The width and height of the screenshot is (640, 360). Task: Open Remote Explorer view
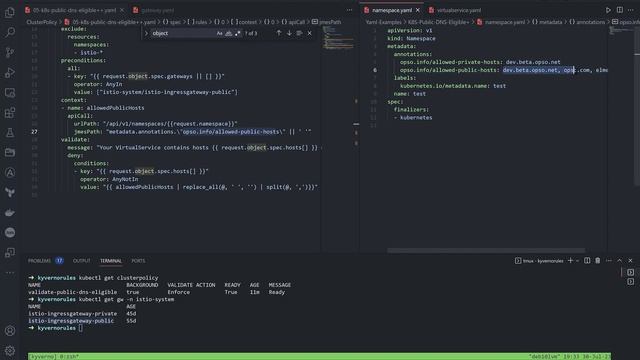click(x=10, y=93)
